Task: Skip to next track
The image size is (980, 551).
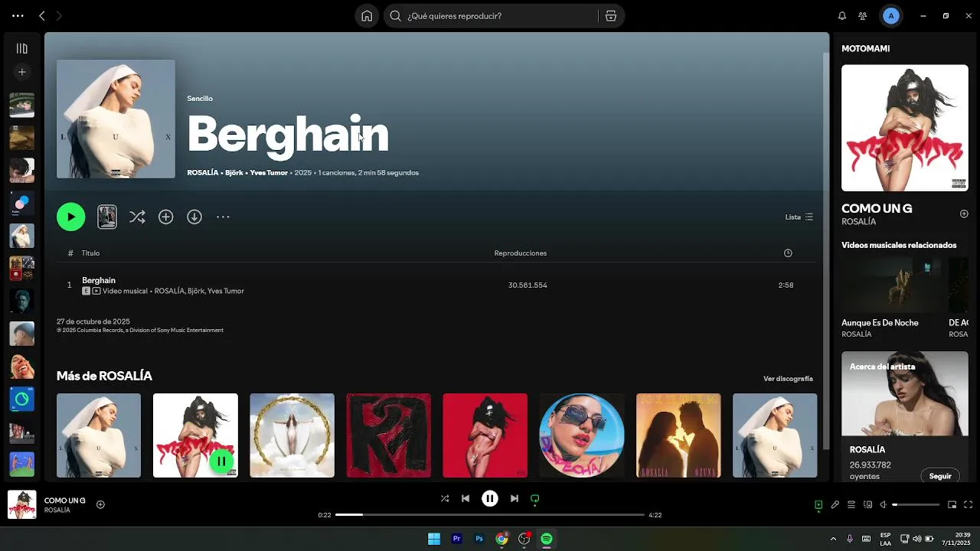Action: pyautogui.click(x=514, y=498)
